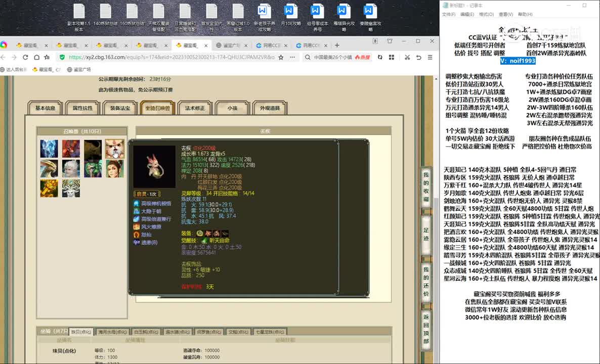
Task: Select the 月10E攻略 WPS document icon
Action: click(x=290, y=15)
